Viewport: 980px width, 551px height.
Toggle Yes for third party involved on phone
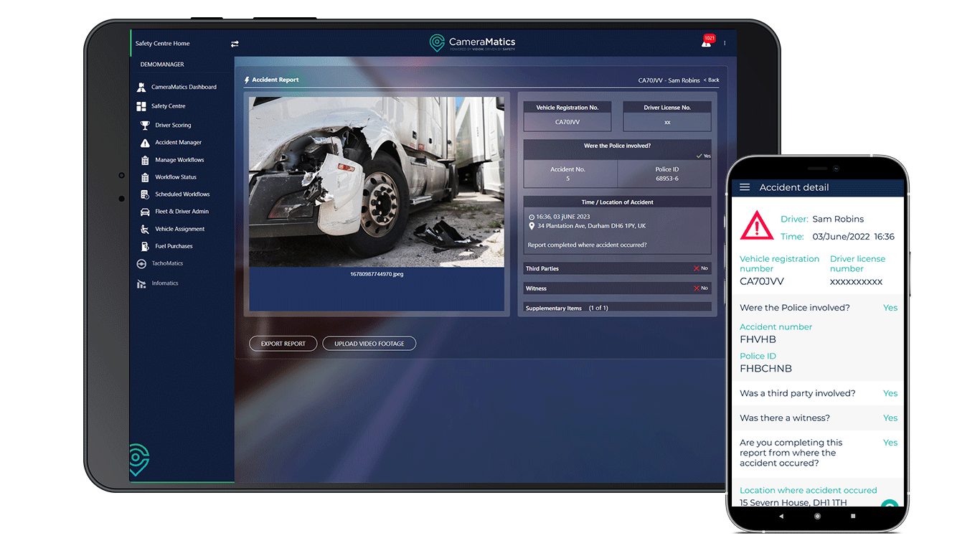890,393
